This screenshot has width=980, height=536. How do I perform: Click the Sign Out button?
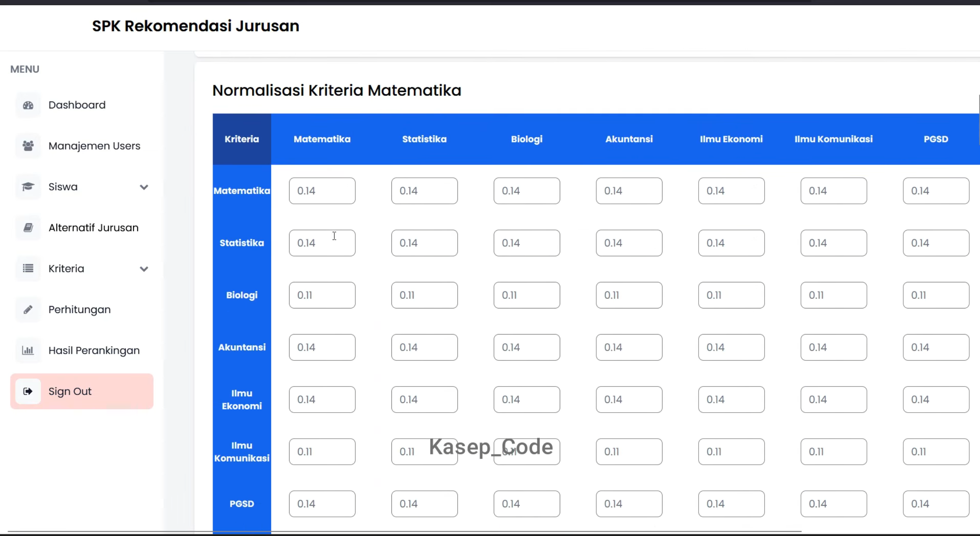click(82, 392)
